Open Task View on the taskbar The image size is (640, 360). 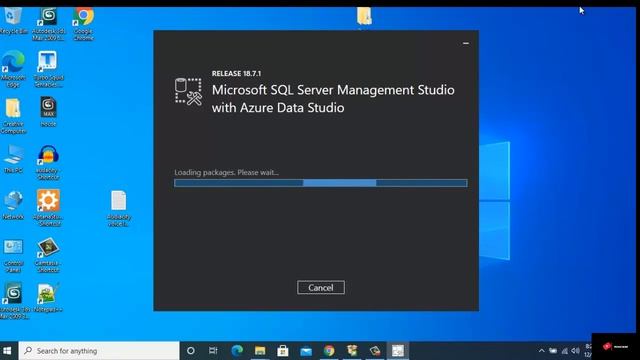(213, 351)
